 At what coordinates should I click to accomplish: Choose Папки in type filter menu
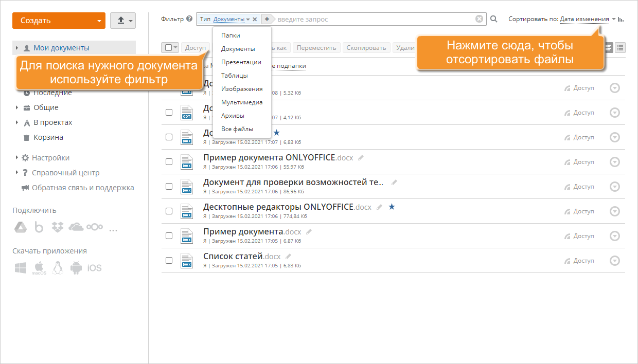coord(231,35)
